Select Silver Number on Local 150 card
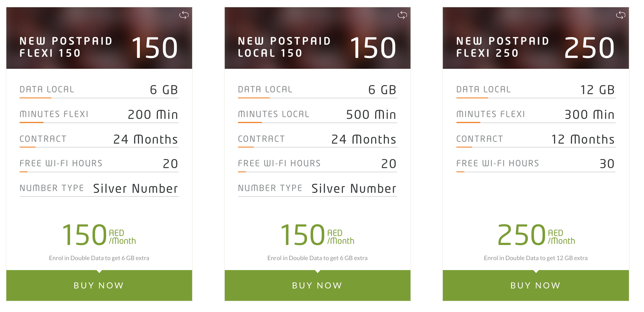Screen dimensions: 644x312 [354, 189]
